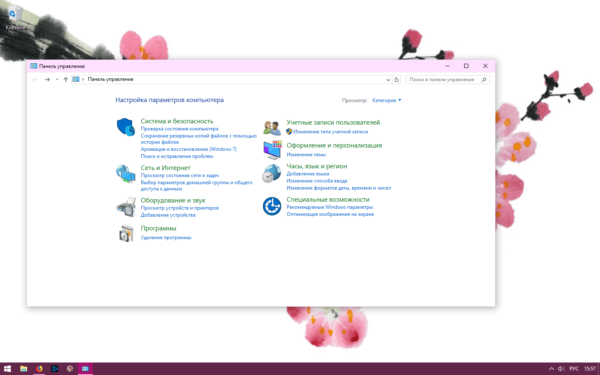Open the Сеть и Интернет globe icon
The image size is (600, 375).
[126, 173]
